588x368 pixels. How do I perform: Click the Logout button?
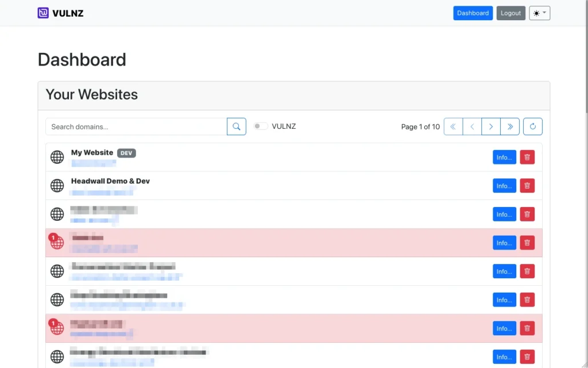tap(510, 13)
